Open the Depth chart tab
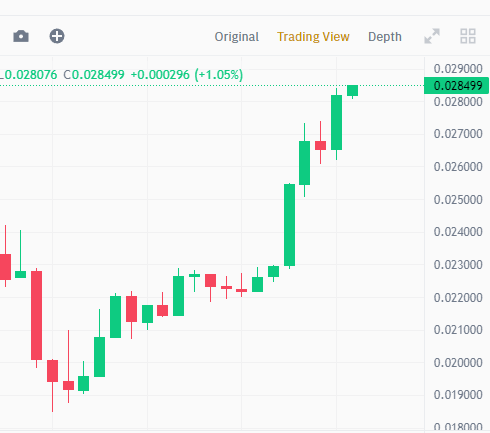Image resolution: width=490 pixels, height=433 pixels. (x=385, y=37)
